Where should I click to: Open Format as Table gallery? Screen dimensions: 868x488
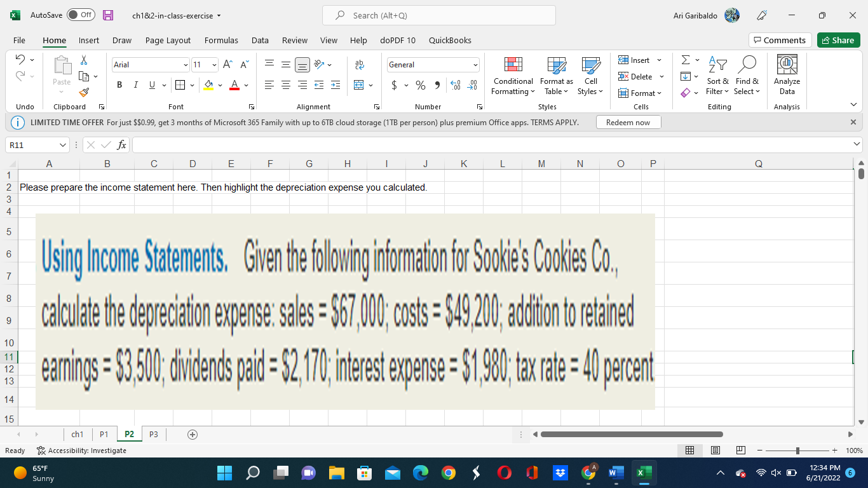click(x=556, y=75)
